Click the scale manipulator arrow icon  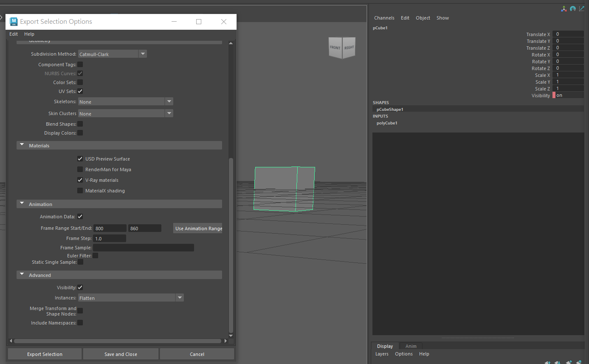coord(582,8)
